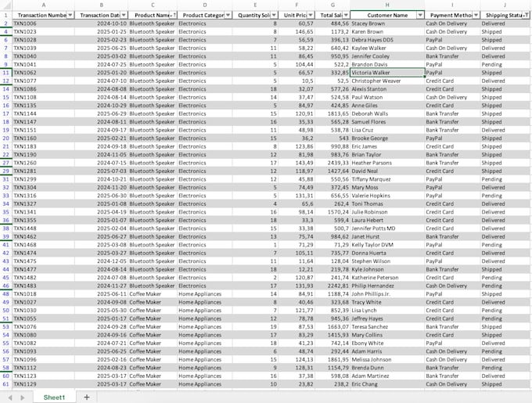Click customer cell Stacey Brown
Viewport: 532px width, 403px height.
(387, 23)
